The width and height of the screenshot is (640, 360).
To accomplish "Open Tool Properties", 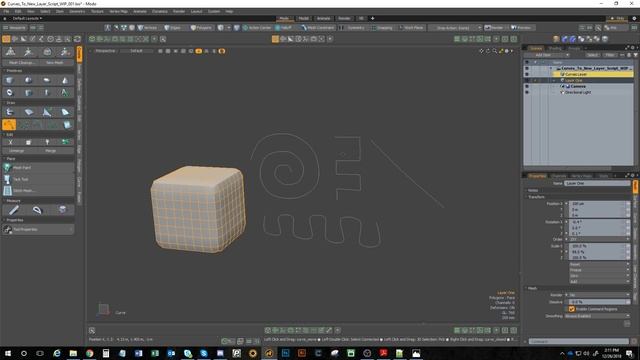I will click(x=38, y=229).
